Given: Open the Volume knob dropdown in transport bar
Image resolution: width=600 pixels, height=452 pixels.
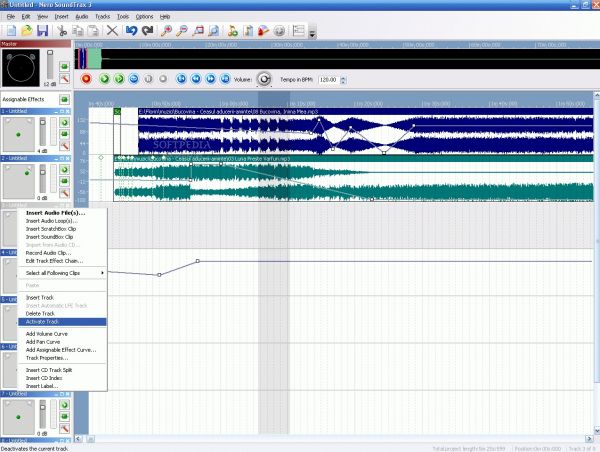Looking at the screenshot, I should click(x=265, y=78).
